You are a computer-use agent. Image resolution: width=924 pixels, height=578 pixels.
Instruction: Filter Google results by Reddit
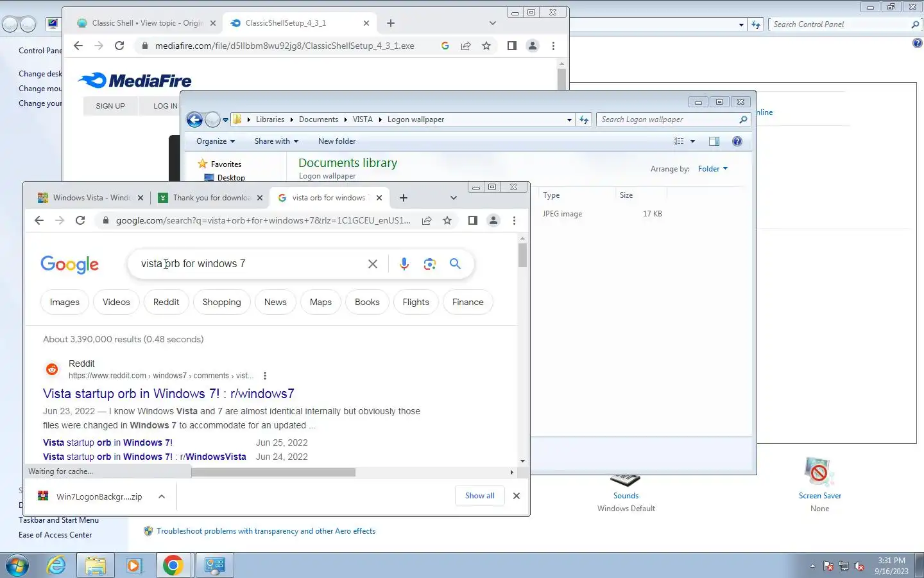click(x=166, y=302)
